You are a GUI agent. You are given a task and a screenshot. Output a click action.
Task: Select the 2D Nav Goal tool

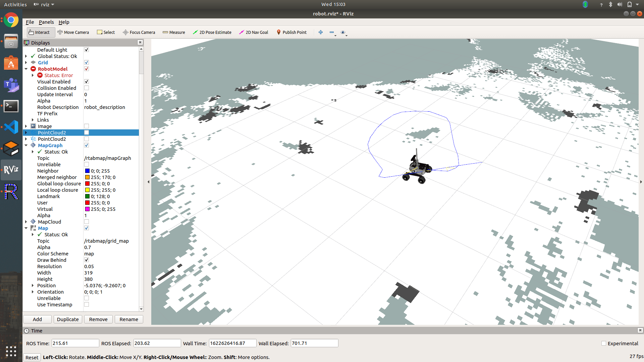254,32
